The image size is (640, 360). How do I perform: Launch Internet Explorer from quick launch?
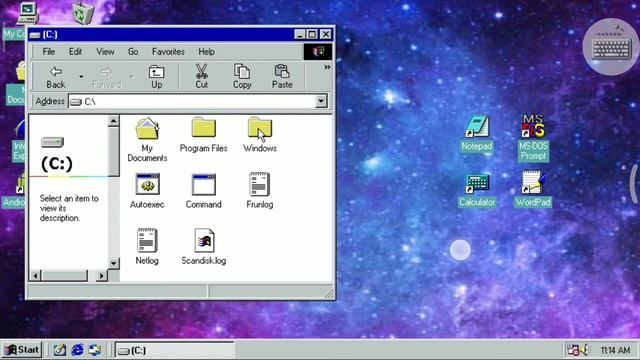click(x=77, y=350)
